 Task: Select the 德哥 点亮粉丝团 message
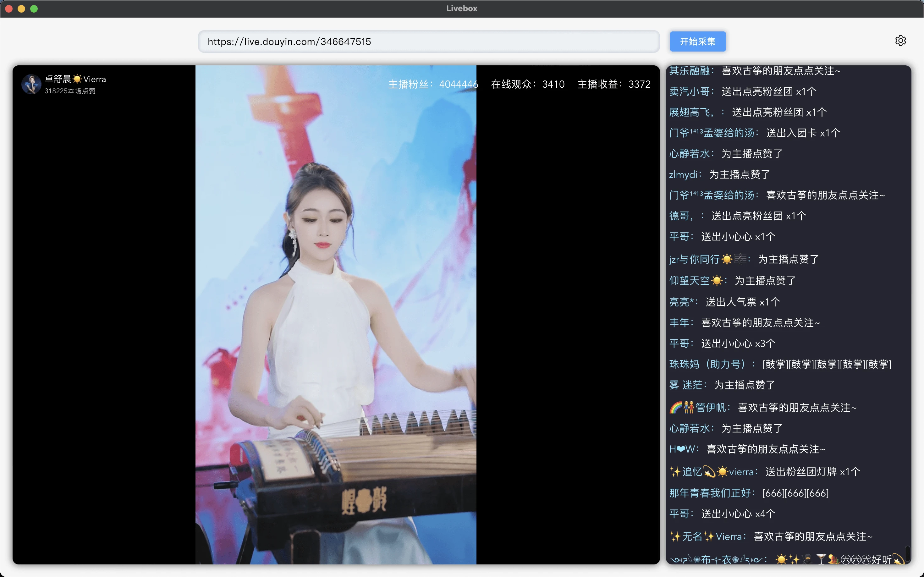tap(737, 216)
